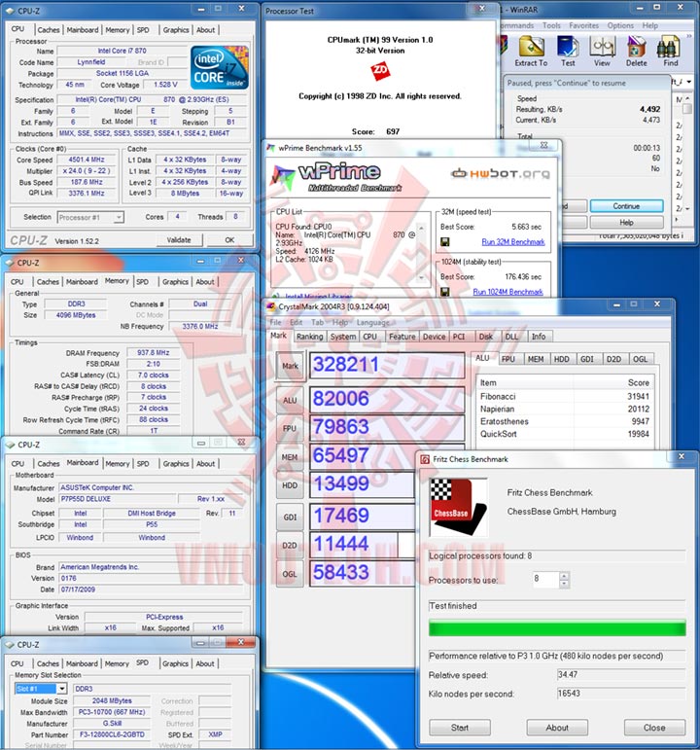Click the save icon under 32M Best Score
This screenshot has height=750, width=700.
444,242
